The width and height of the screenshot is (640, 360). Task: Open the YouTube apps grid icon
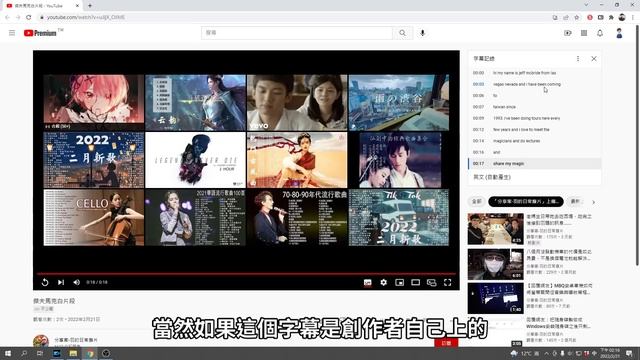coord(584,33)
